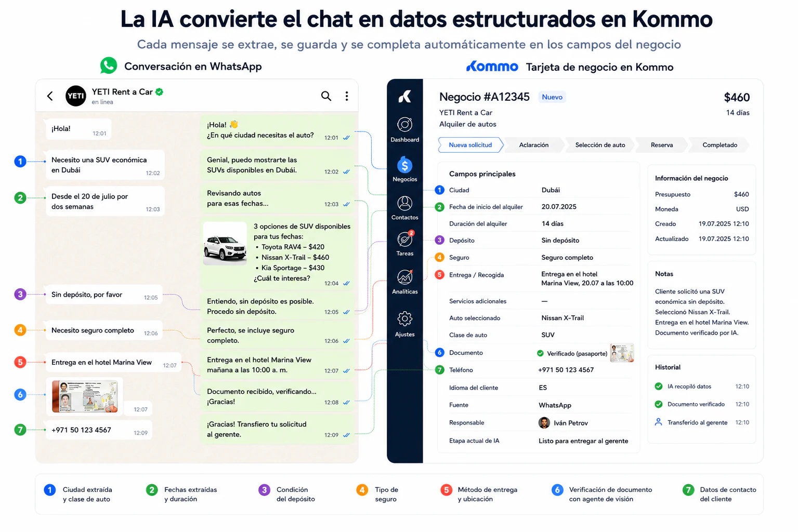Click reply Transfiero tu solicitud al gerente

[278, 429]
